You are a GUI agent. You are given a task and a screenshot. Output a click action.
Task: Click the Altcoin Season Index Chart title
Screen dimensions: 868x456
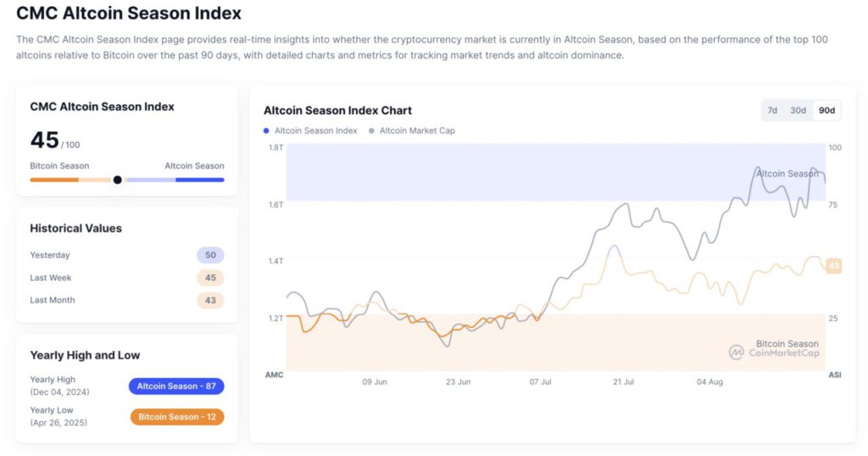(x=337, y=110)
